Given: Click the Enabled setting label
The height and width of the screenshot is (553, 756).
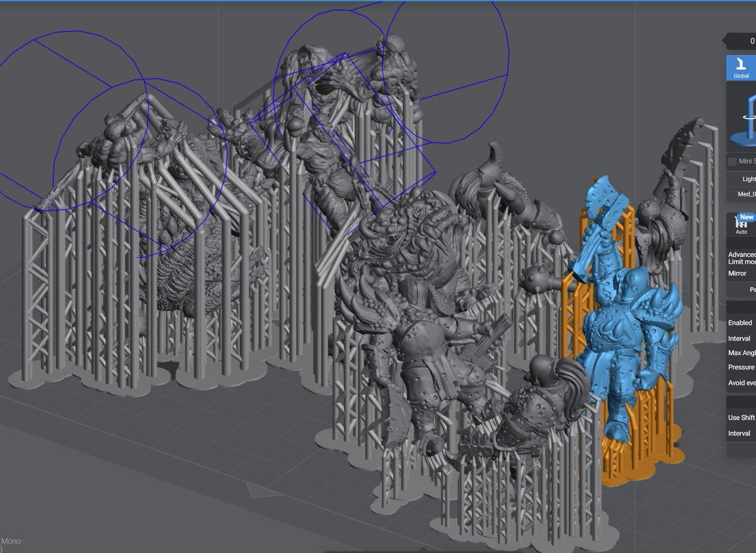Looking at the screenshot, I should [740, 322].
